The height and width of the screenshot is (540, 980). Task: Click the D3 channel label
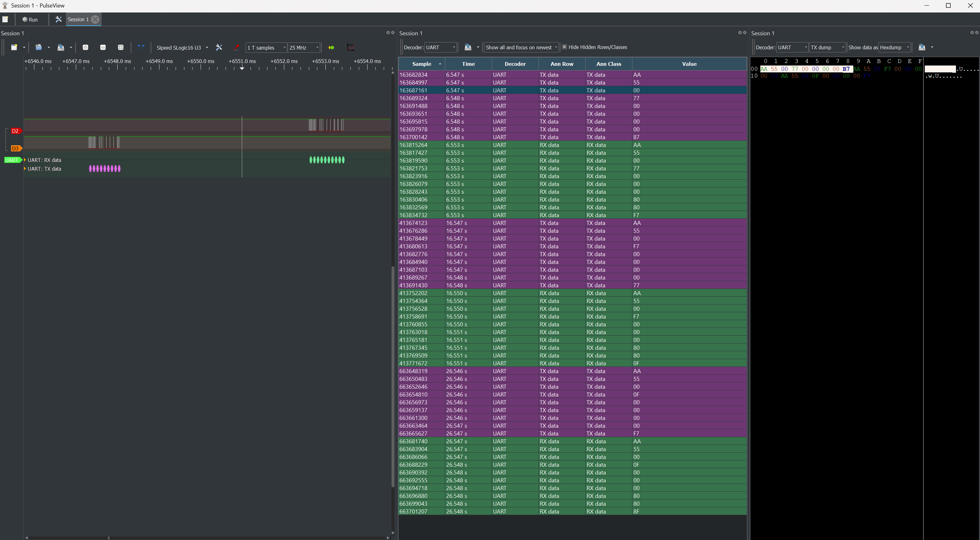click(x=15, y=148)
